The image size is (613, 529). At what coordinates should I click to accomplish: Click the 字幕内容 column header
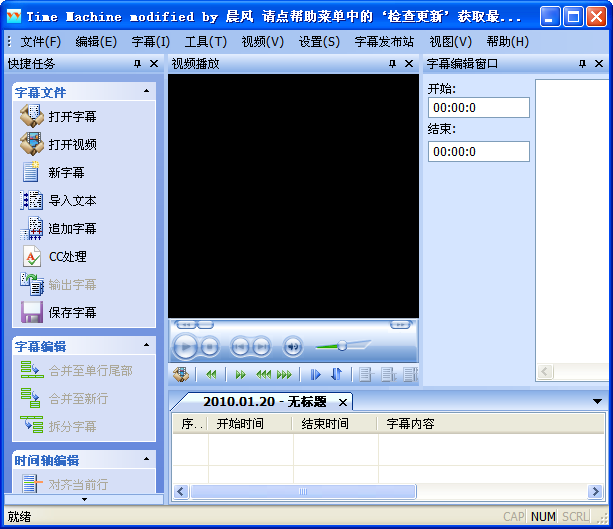point(491,423)
